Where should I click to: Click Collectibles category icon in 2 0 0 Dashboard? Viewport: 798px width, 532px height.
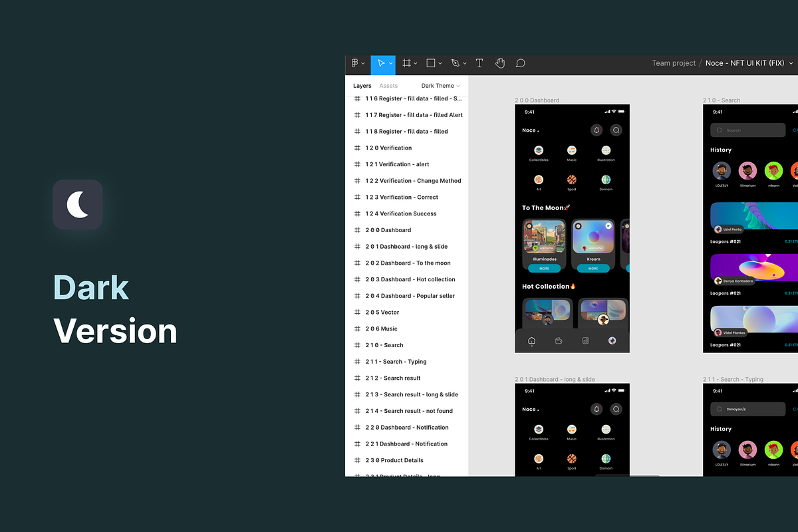(x=539, y=151)
